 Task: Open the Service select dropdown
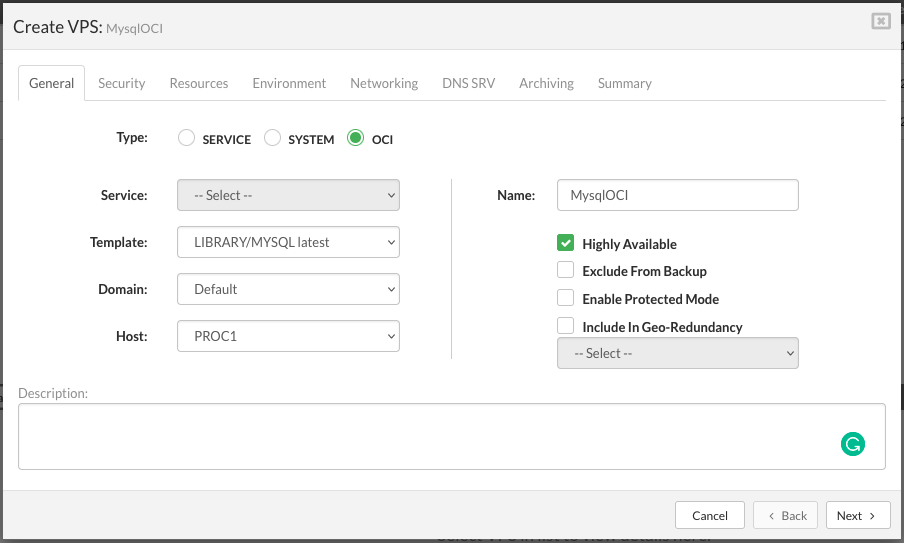tap(288, 195)
